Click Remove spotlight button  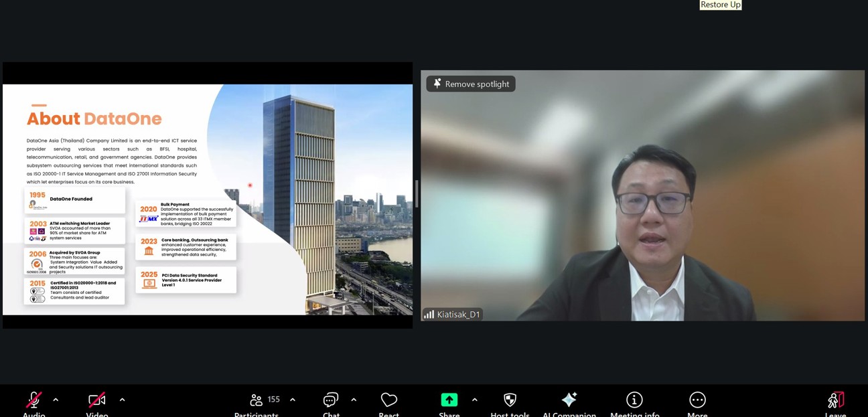click(x=471, y=84)
